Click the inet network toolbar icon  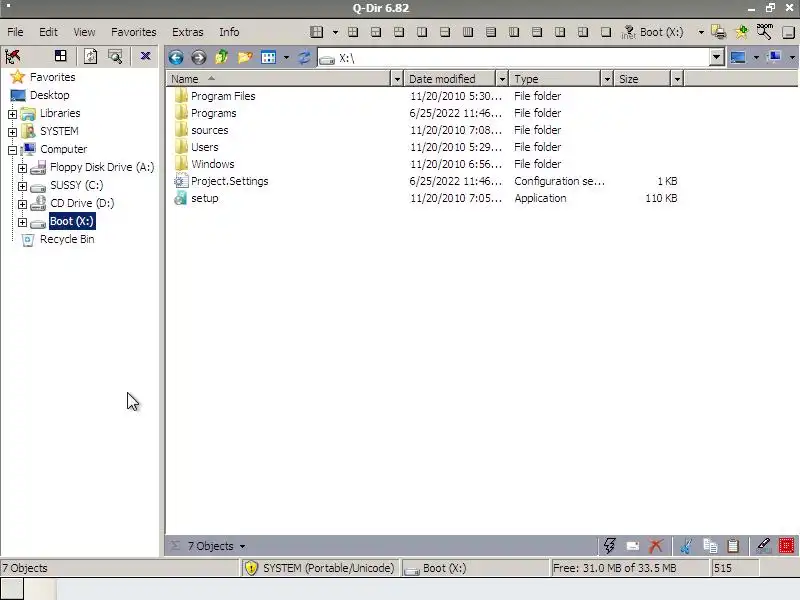pos(629,32)
